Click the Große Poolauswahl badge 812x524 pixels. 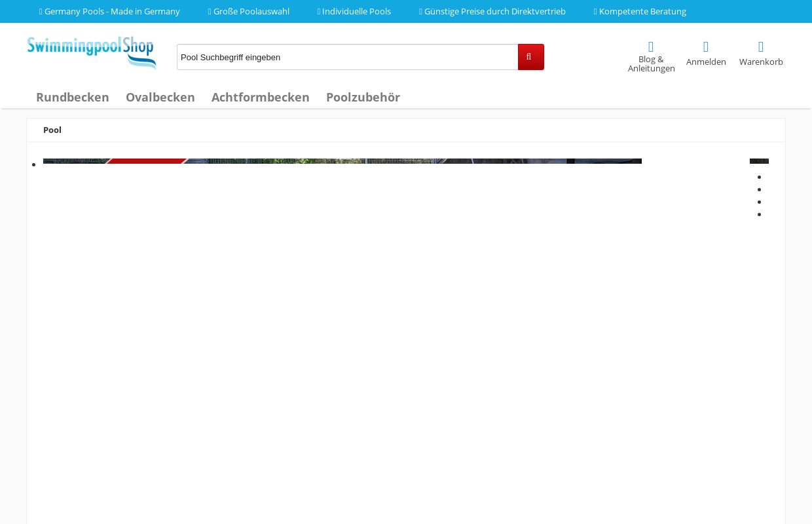tap(249, 11)
